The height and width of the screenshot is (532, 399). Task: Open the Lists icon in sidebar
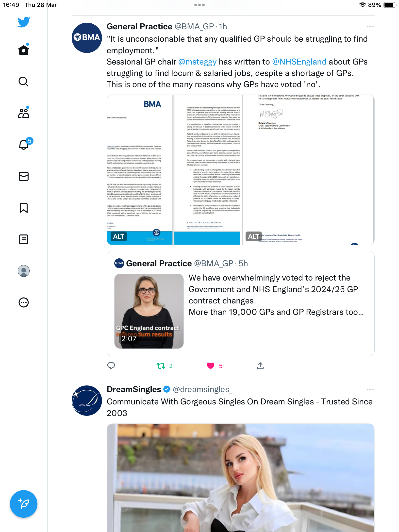24,239
